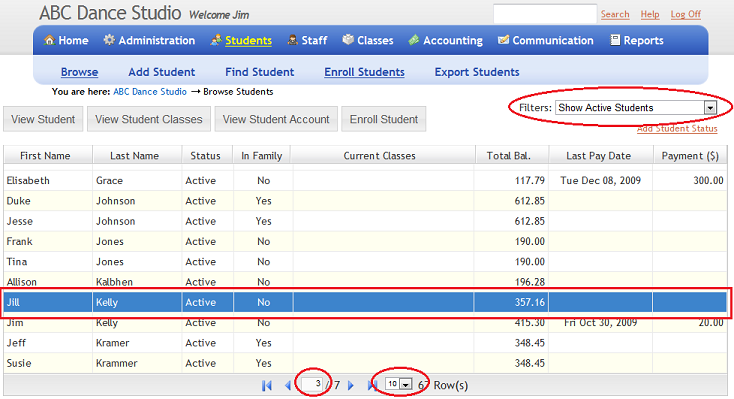Open Home via the house icon
This screenshot has width=734, height=399.
pyautogui.click(x=49, y=40)
